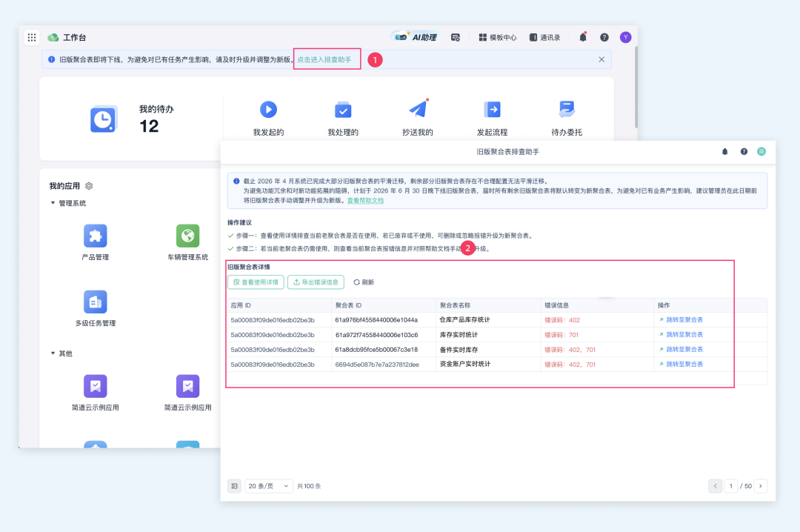
Task: Open 抄送我的 paper plane icon
Action: click(x=418, y=109)
